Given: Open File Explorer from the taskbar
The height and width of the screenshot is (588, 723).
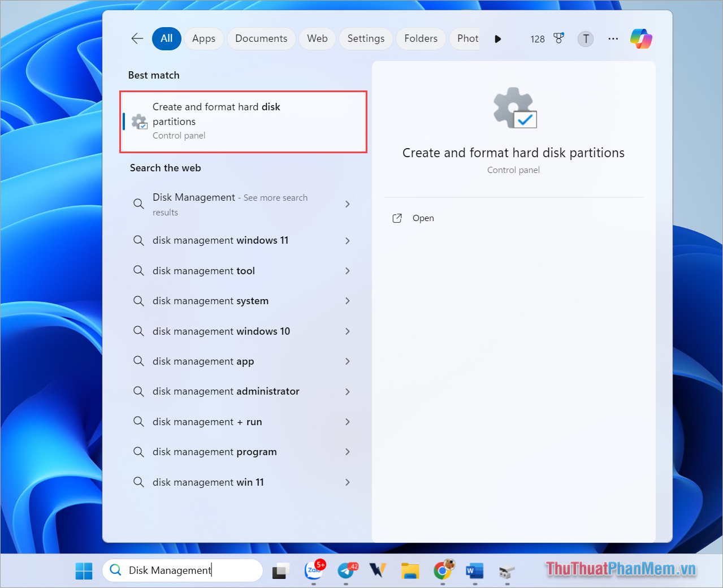Looking at the screenshot, I should (x=410, y=570).
